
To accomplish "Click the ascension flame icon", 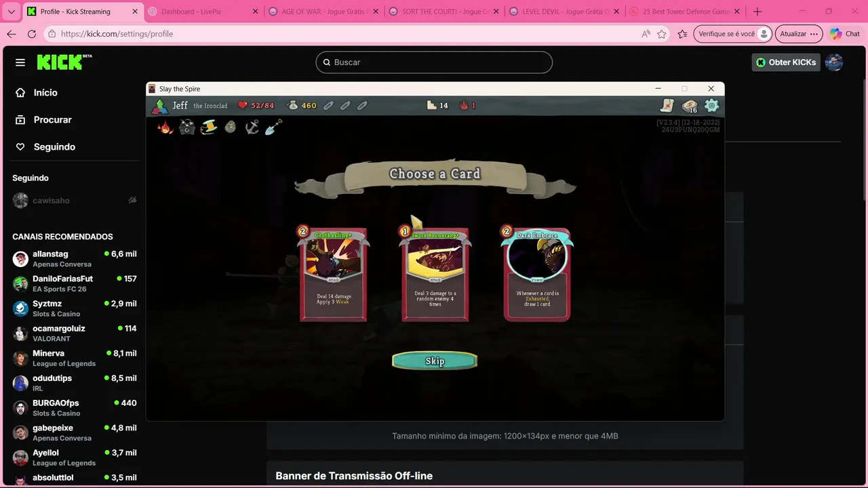I will [464, 105].
